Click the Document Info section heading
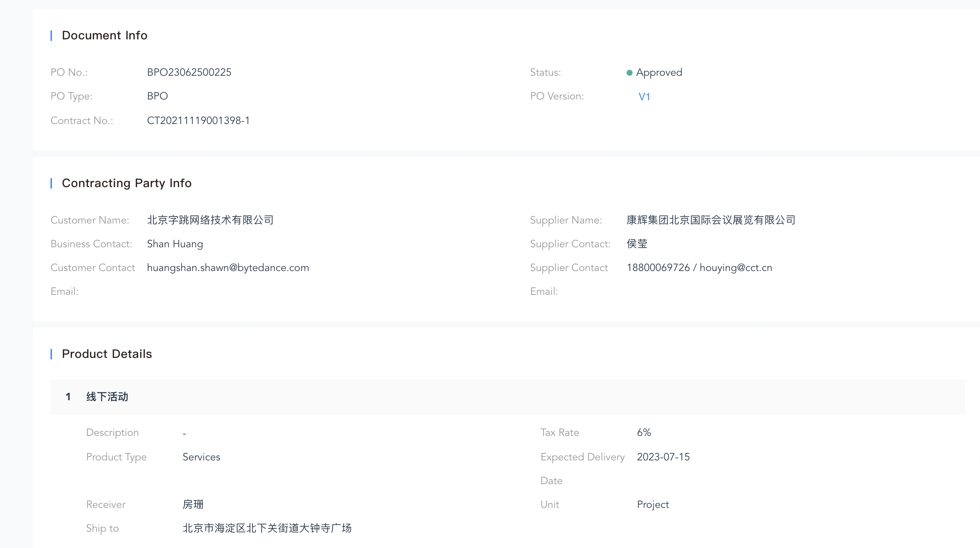The height and width of the screenshot is (548, 980). tap(104, 35)
